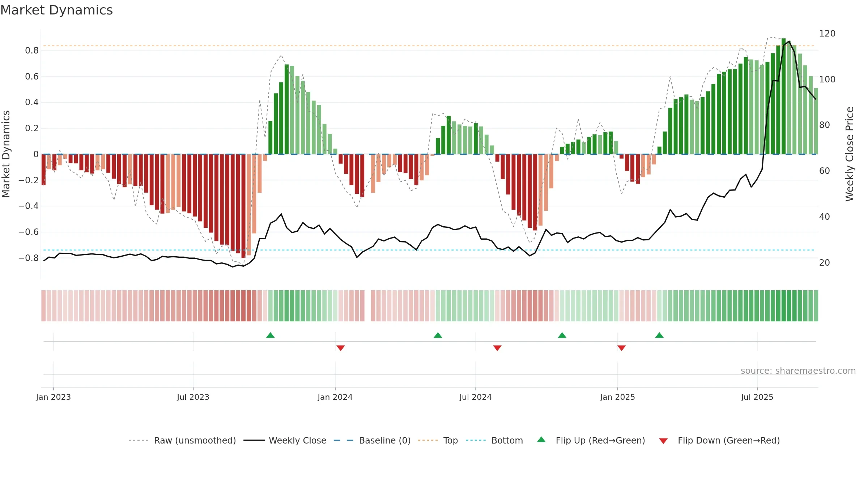Toggle the Flip Down (Green→Red) legend entry

[719, 440]
